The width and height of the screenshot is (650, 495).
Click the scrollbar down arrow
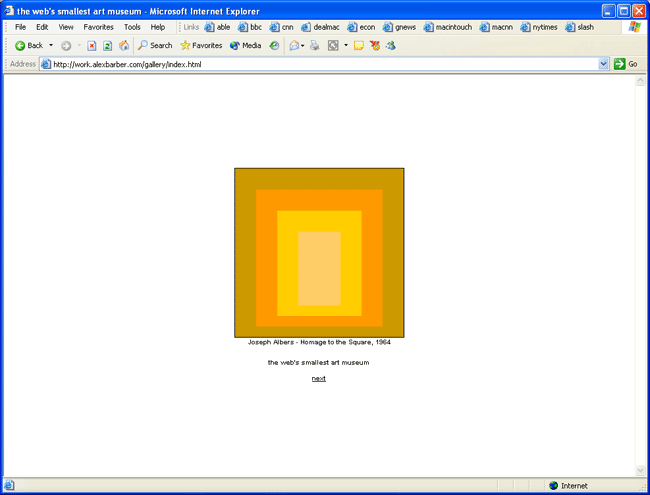tap(640, 470)
